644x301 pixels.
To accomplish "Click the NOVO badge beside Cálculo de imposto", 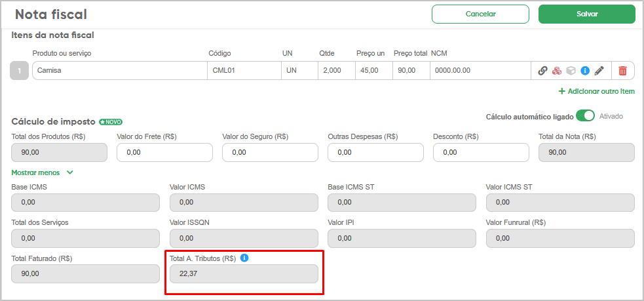I will point(111,122).
